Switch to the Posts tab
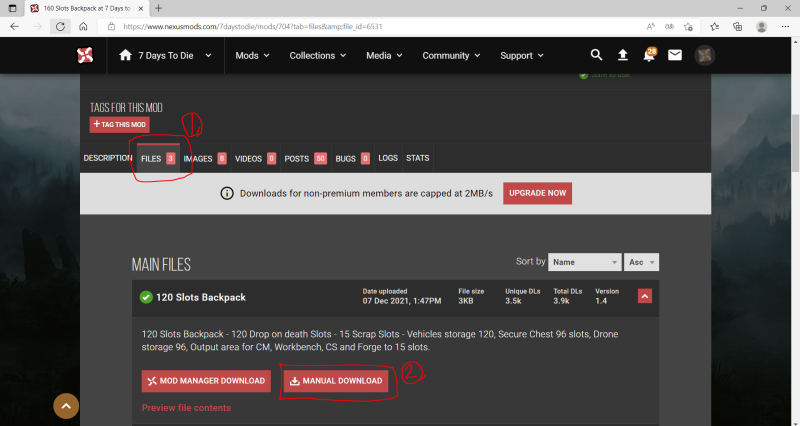The width and height of the screenshot is (800, 426). pos(305,159)
